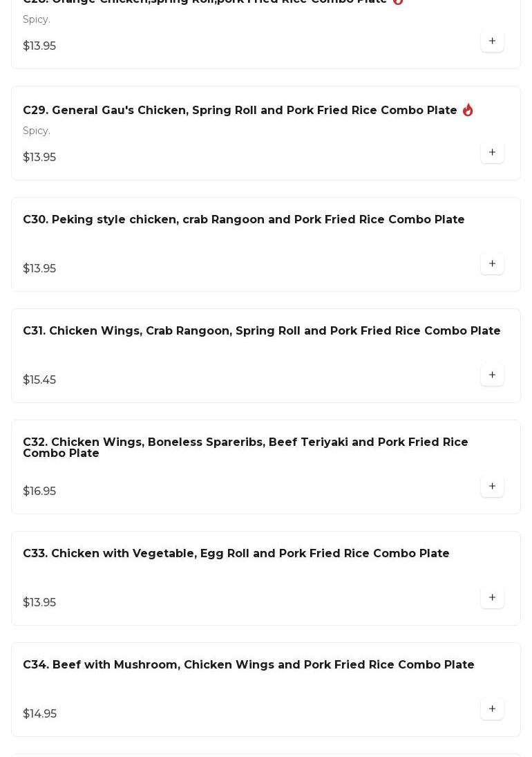Screen dimensions: 532x757
Task: Open C29 General Gau's Chicken item title
Action: coord(240,110)
